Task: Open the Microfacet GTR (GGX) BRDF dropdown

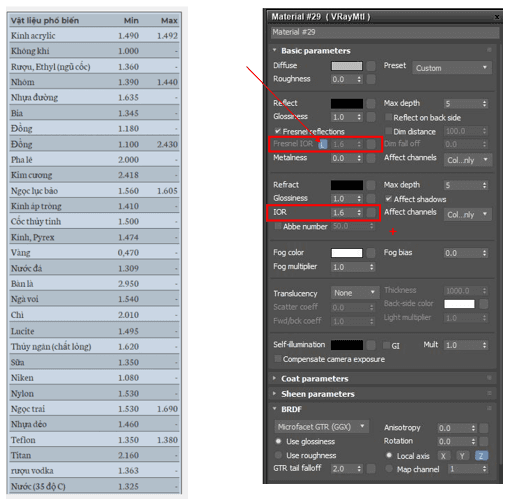Action: (x=322, y=427)
